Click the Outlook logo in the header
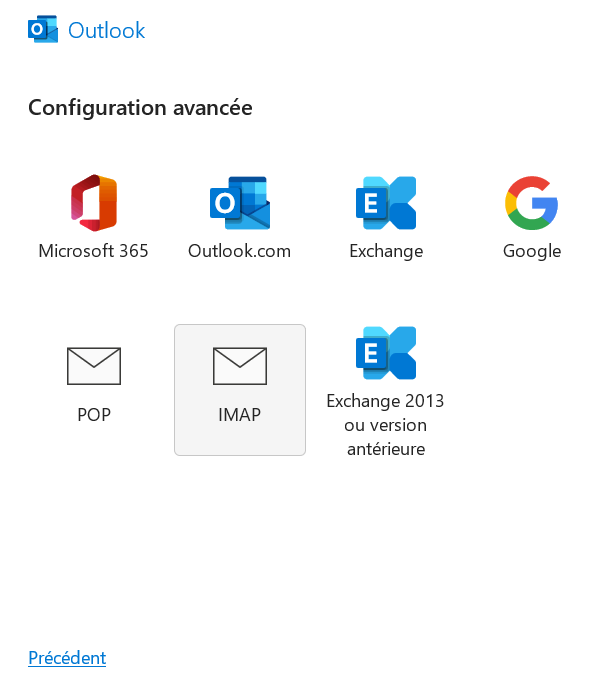Viewport: 607px width, 696px height. (43, 29)
